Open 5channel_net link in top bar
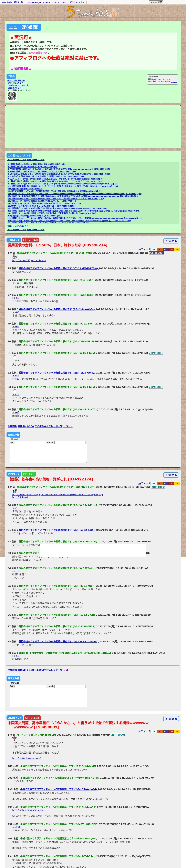 pos(35,2)
